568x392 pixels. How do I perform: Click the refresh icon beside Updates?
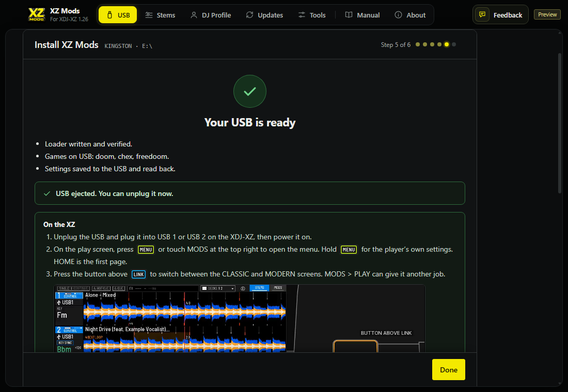[x=249, y=15]
